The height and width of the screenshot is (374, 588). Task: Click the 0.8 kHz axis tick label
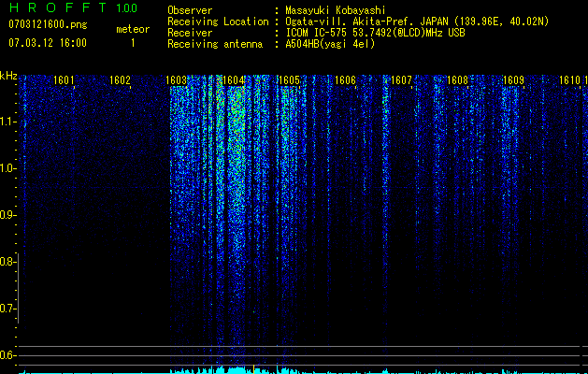coord(7,262)
